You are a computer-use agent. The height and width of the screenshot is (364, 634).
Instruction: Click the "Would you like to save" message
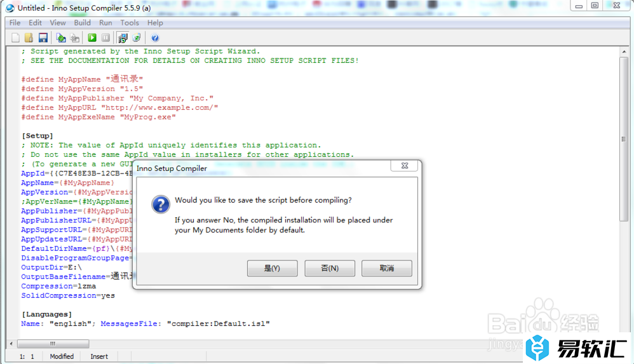coord(263,200)
